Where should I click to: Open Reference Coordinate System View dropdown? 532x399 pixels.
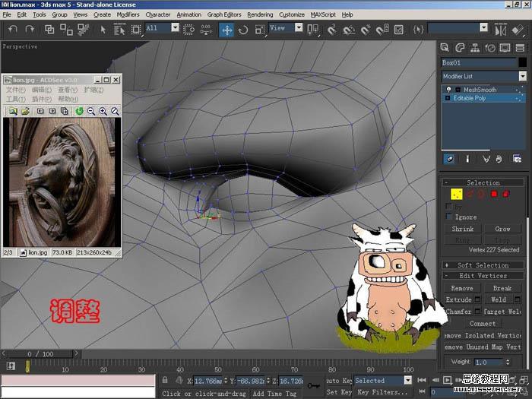[x=299, y=27]
